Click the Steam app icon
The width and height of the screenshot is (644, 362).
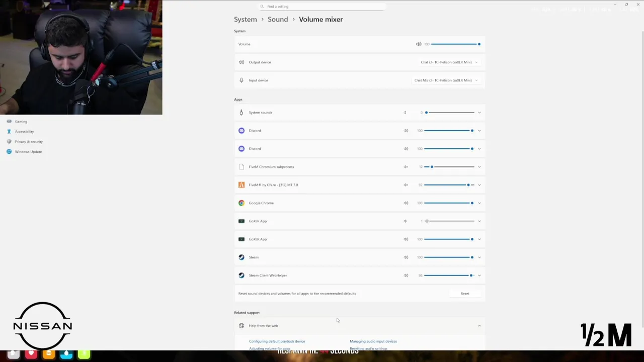point(242,257)
